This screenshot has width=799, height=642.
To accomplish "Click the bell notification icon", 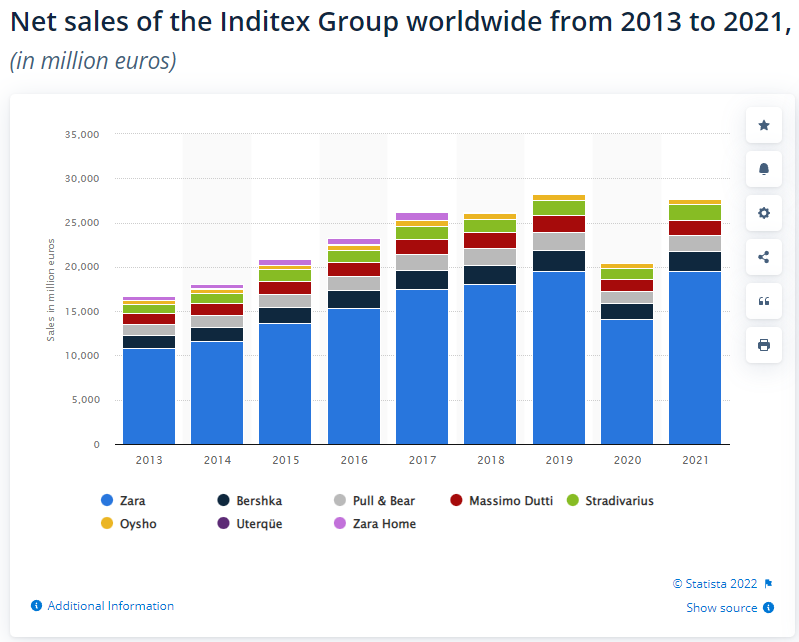I will point(763,169).
